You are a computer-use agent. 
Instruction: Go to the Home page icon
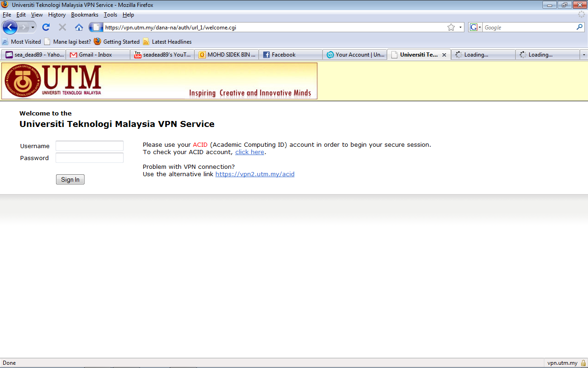pyautogui.click(x=79, y=27)
